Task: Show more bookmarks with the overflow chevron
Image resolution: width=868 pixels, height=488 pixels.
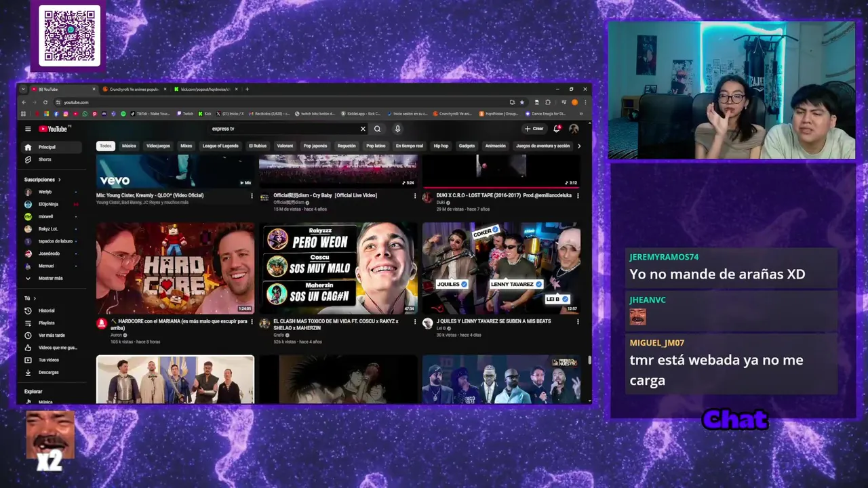Action: click(x=581, y=114)
